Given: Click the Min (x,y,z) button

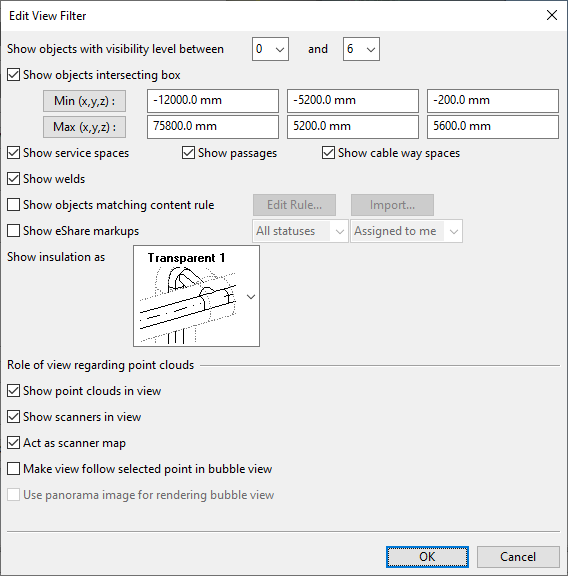Looking at the screenshot, I should coord(85,101).
